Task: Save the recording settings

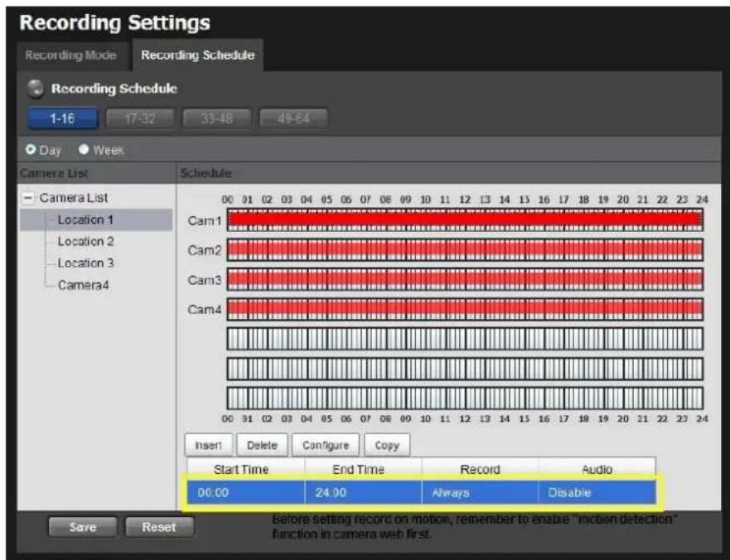Action: pyautogui.click(x=83, y=528)
